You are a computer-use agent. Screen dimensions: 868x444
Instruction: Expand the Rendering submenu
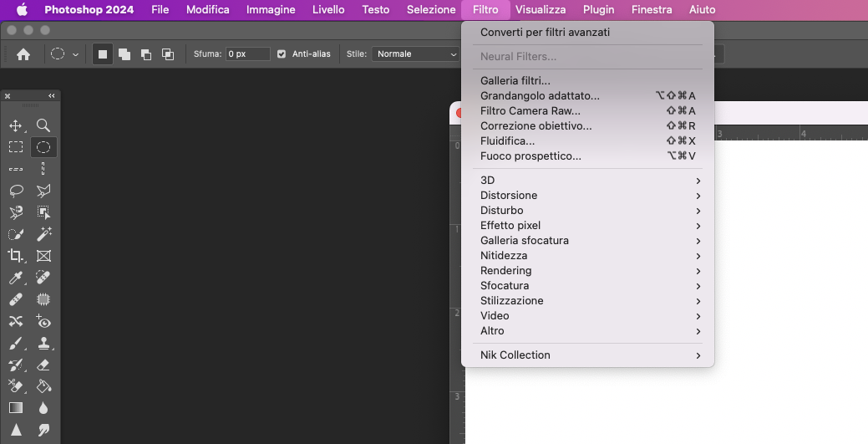coord(588,271)
